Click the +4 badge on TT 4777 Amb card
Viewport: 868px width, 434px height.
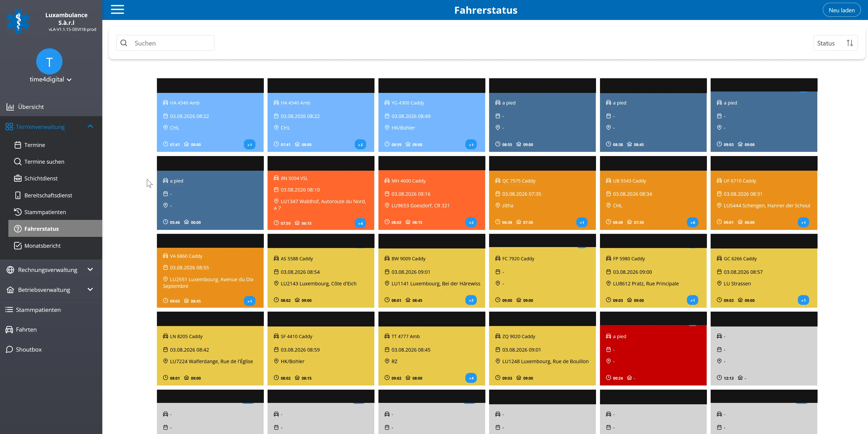(x=471, y=378)
